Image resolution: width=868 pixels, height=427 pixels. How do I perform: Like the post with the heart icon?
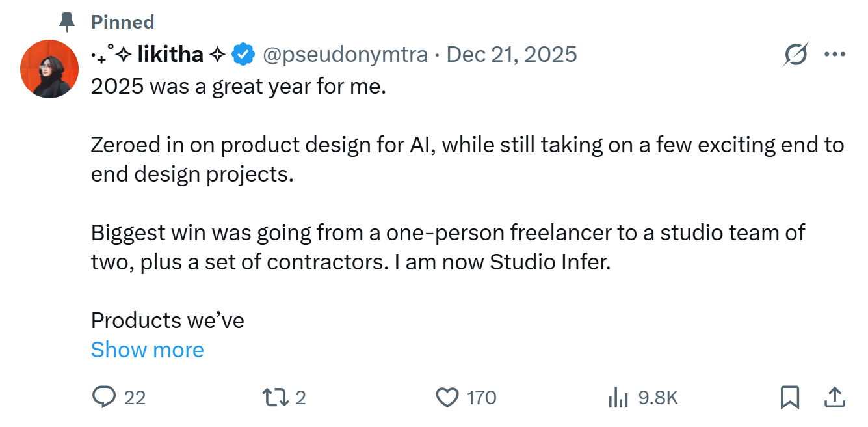pyautogui.click(x=447, y=397)
